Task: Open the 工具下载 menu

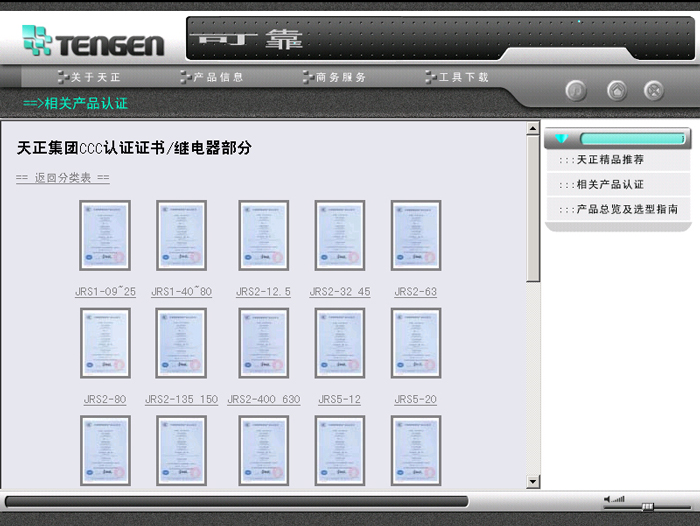Action: [x=457, y=77]
